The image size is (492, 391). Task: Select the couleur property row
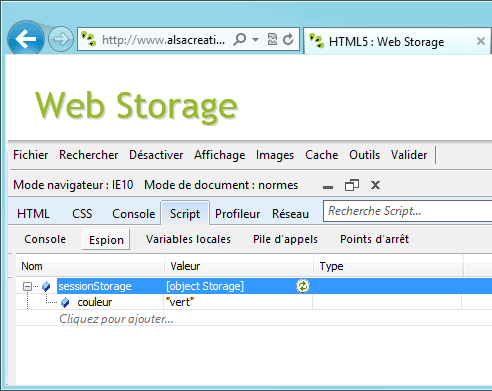click(x=253, y=302)
